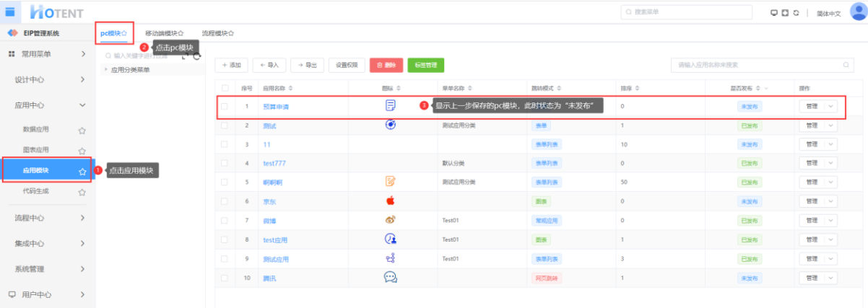Click the refresh icon in top header
This screenshot has height=308, width=868.
(797, 12)
